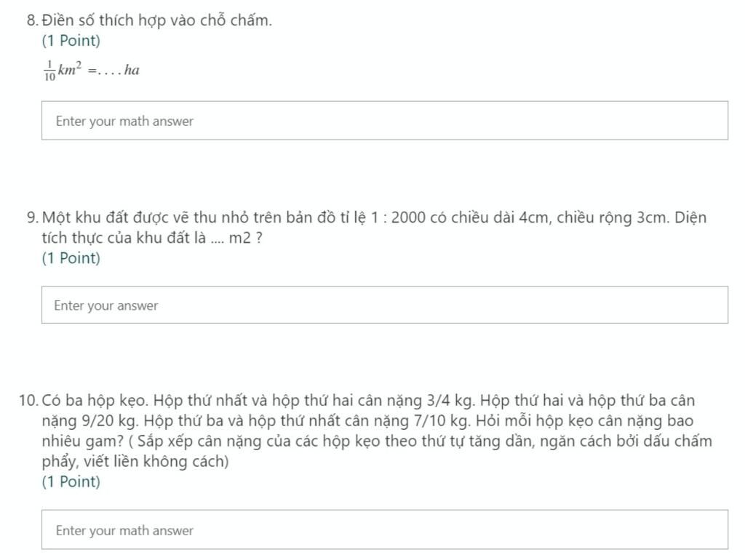
Task: Click the question number 8 label
Action: 32,20
